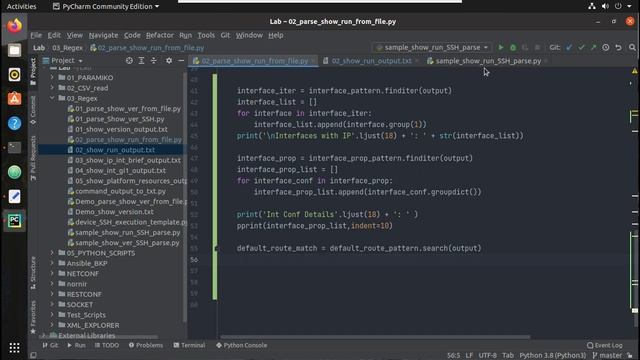Open the Navigate menu
This screenshot has height=360, width=640.
(x=103, y=35)
